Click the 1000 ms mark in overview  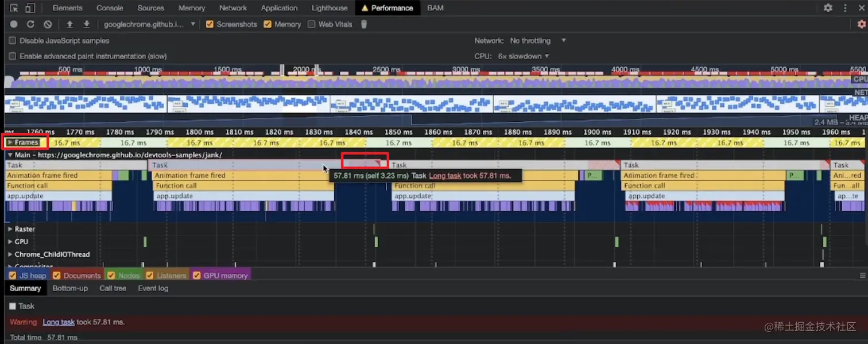click(x=148, y=69)
